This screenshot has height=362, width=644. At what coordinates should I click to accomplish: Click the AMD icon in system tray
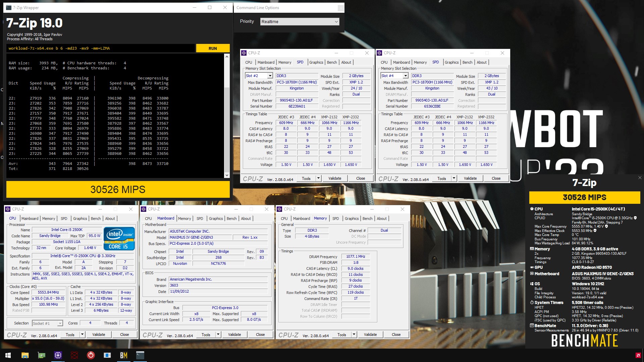pos(638,355)
